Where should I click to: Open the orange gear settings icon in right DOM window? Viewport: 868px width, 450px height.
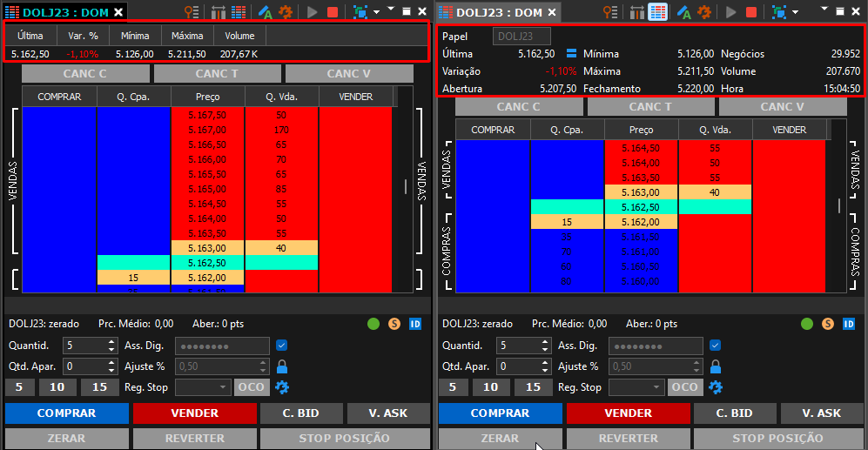tap(704, 11)
